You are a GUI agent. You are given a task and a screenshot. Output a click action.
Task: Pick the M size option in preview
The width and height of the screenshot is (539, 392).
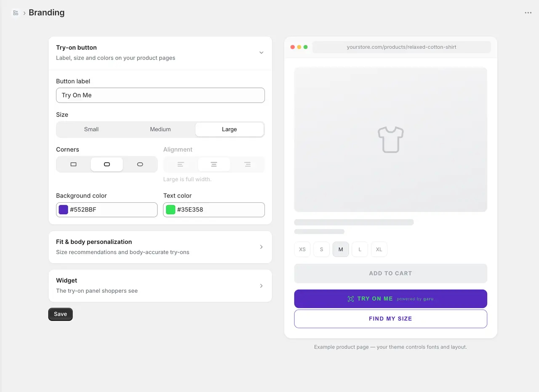click(x=341, y=249)
